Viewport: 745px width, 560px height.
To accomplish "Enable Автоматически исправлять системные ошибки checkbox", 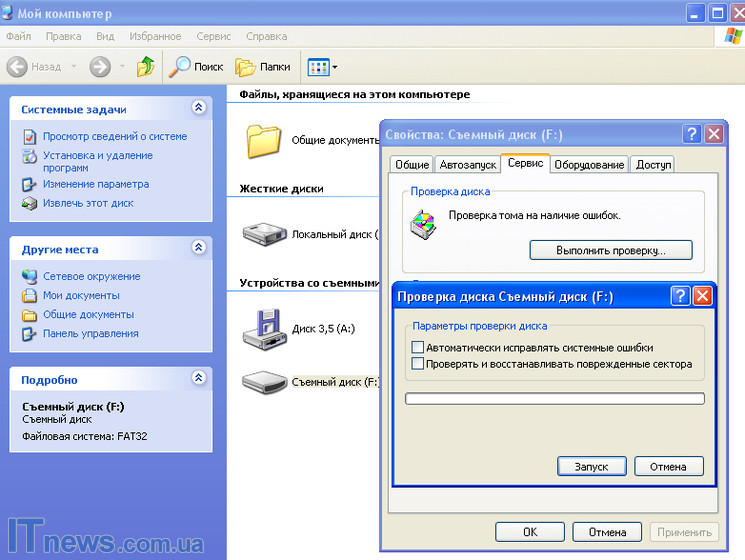I will click(418, 348).
